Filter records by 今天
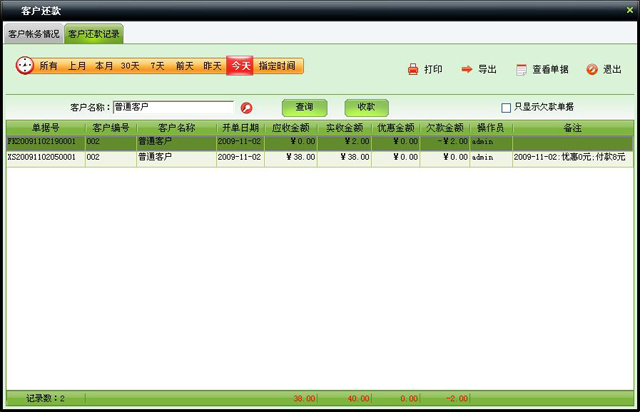This screenshot has height=412, width=640. pyautogui.click(x=240, y=66)
